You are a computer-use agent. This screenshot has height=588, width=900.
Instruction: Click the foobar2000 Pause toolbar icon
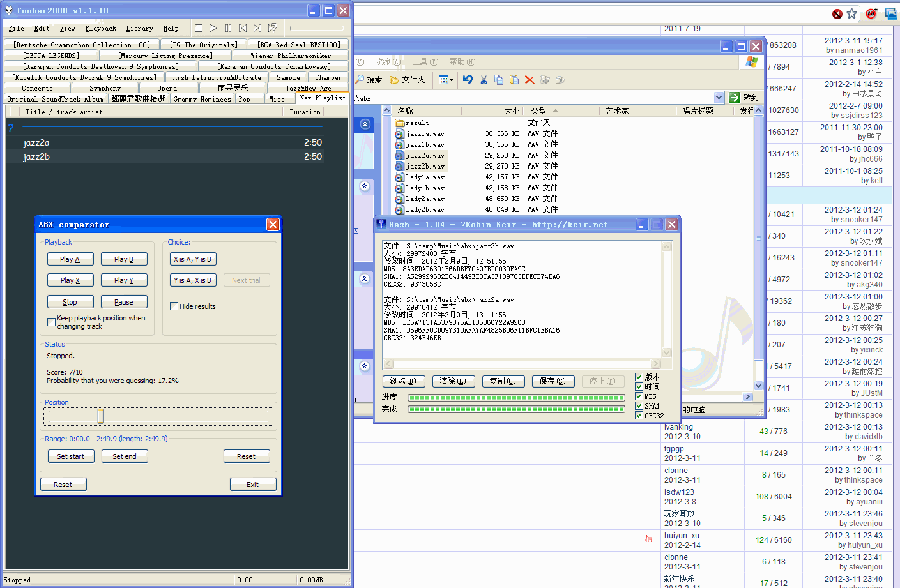[228, 28]
